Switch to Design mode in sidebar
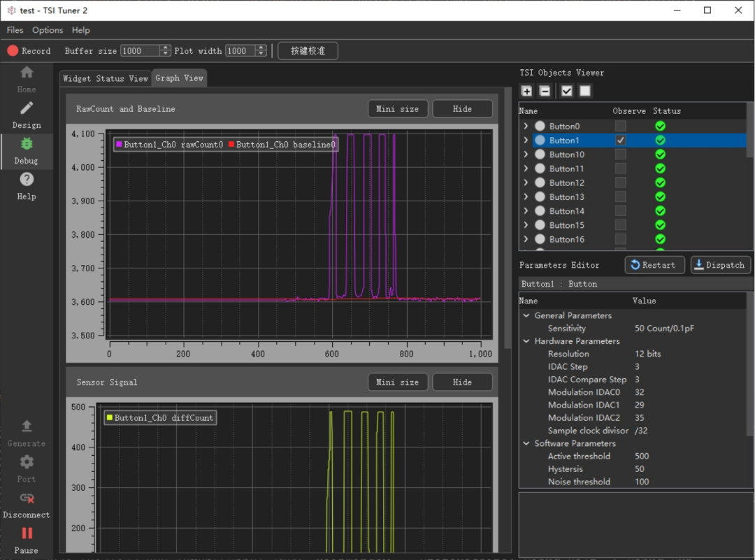The height and width of the screenshot is (560, 755). coord(27,114)
